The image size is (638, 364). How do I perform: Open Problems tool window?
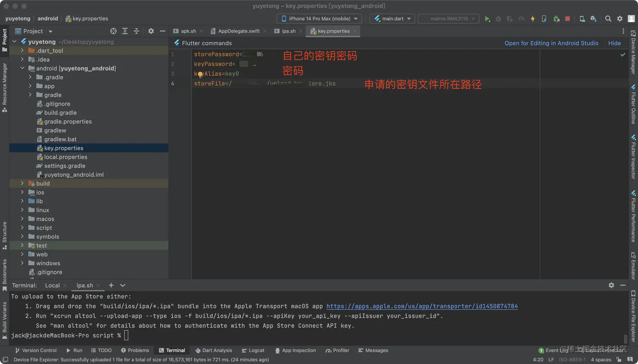135,351
